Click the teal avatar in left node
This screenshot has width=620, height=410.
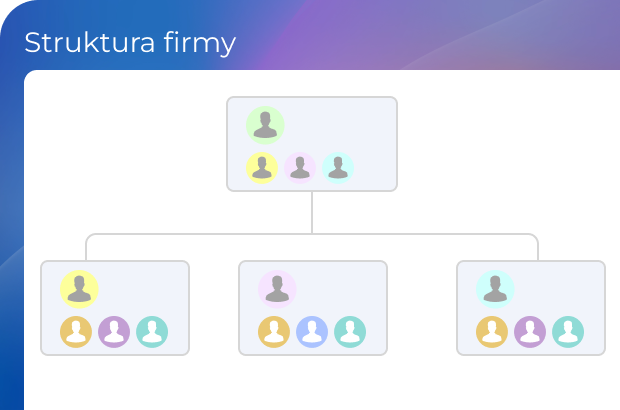pyautogui.click(x=152, y=332)
